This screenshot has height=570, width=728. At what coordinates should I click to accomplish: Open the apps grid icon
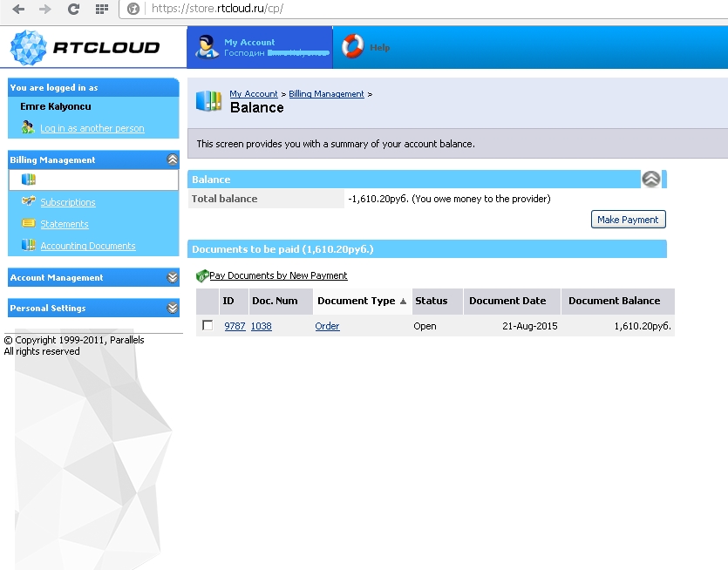tap(102, 9)
